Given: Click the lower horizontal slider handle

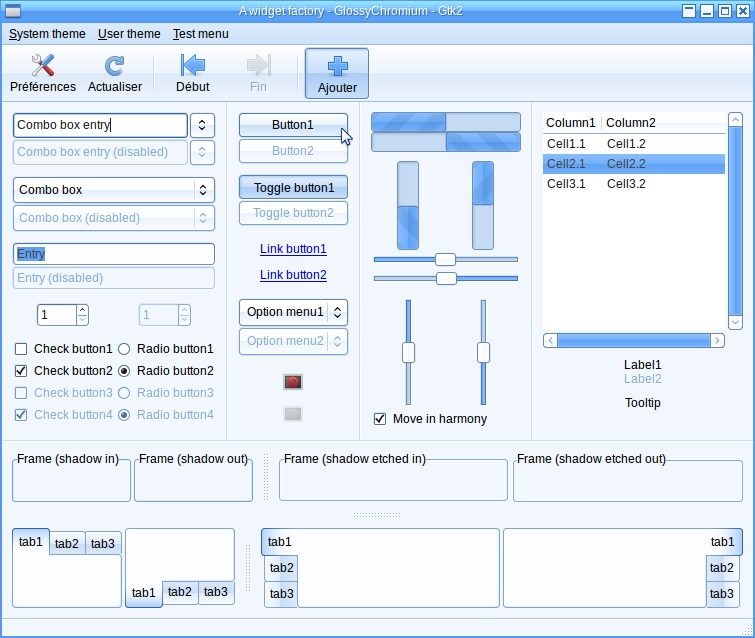Looking at the screenshot, I should (x=446, y=278).
